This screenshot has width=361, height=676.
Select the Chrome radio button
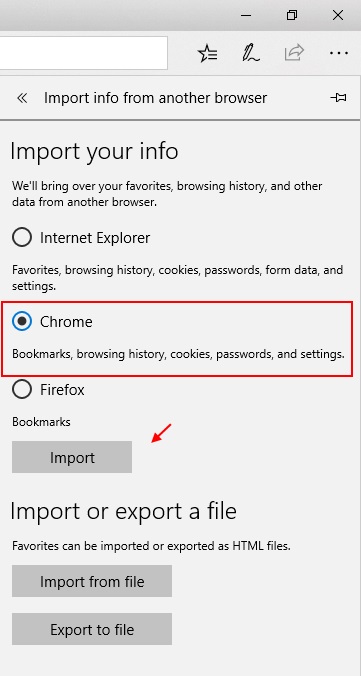click(22, 322)
